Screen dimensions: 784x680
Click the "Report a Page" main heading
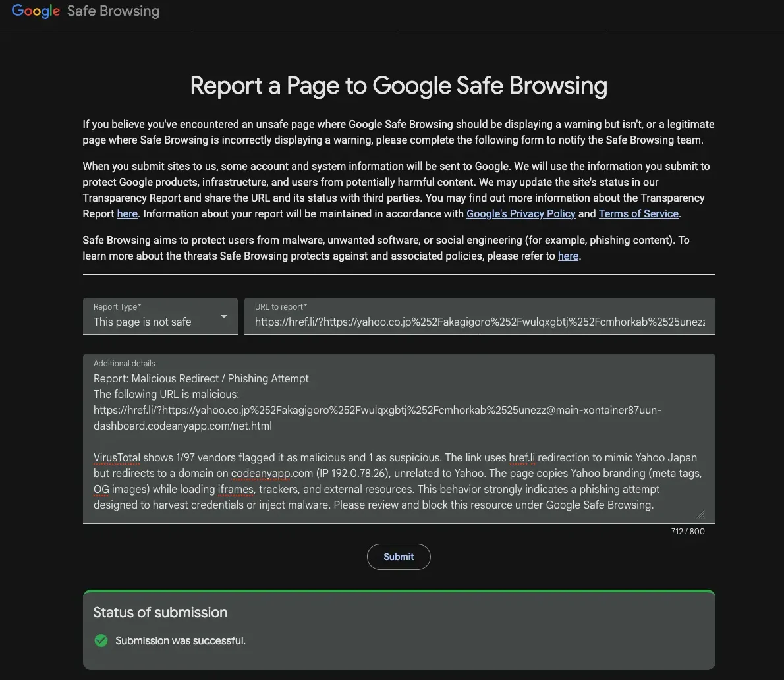pos(399,86)
